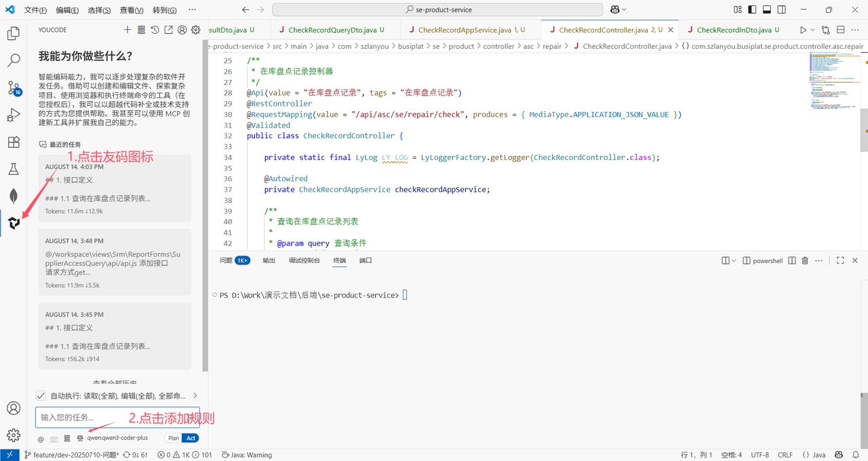
Task: Split the editor with layout icon
Action: coord(841,30)
